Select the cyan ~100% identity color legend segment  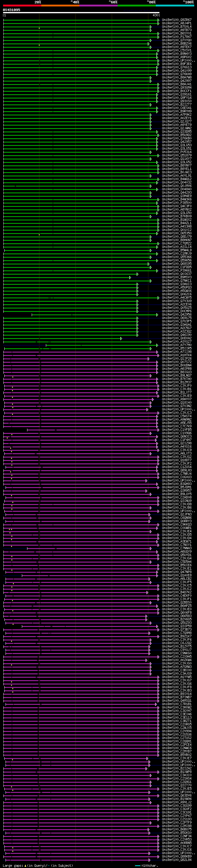click(175, 6)
